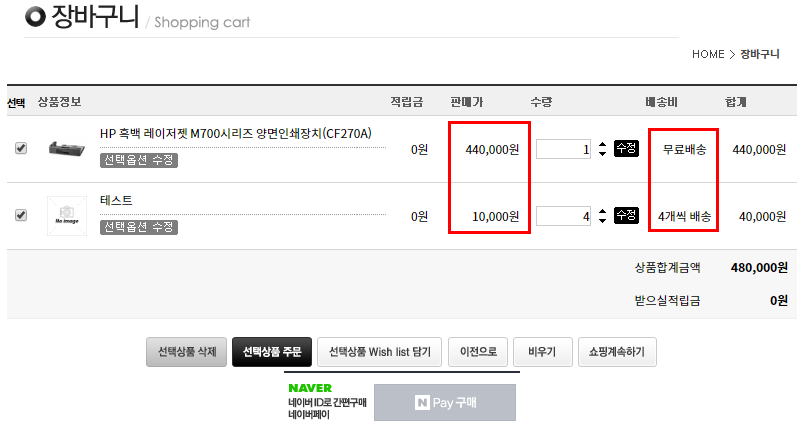The width and height of the screenshot is (801, 432).
Task: Increase quantity of the 테스트 item
Action: click(602, 210)
